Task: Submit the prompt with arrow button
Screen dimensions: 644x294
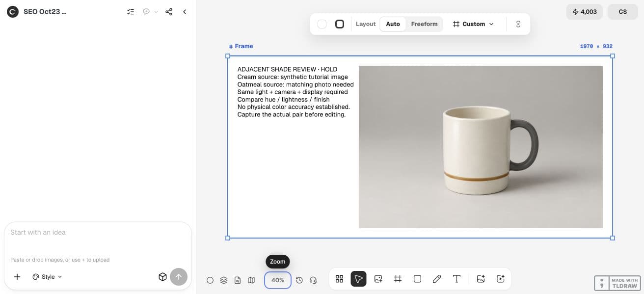Action: pyautogui.click(x=179, y=277)
